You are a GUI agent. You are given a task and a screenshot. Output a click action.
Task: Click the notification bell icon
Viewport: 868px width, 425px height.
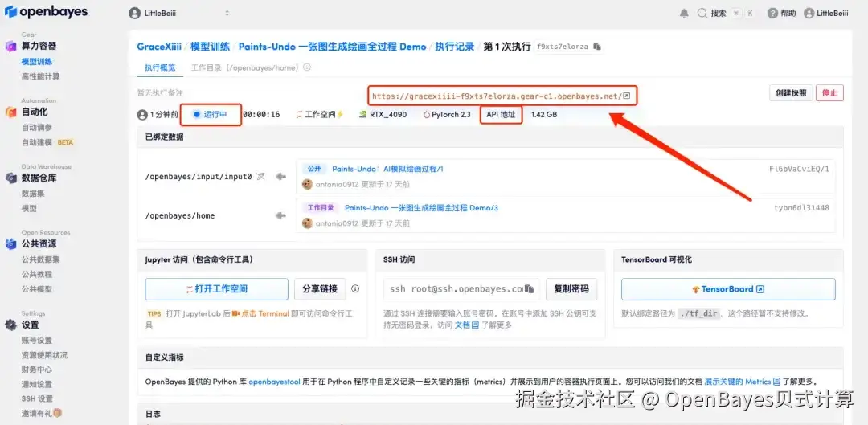tap(685, 14)
